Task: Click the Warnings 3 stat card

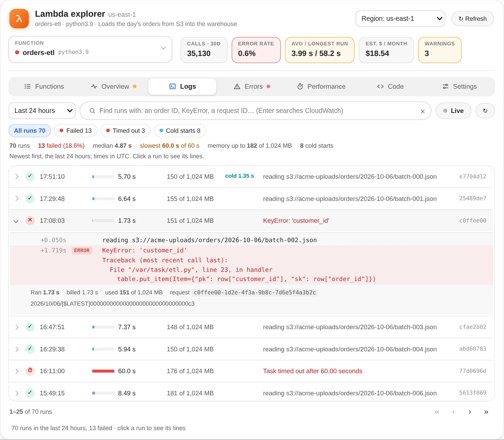Action: tap(440, 50)
